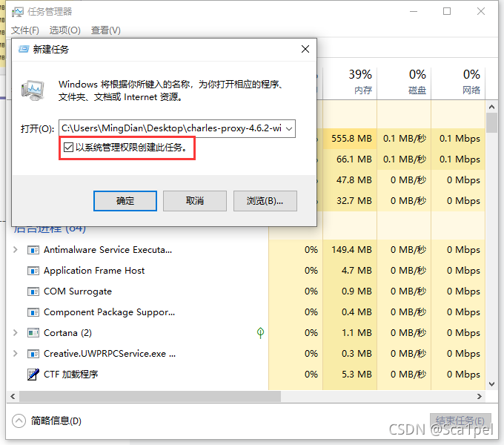This screenshot has height=445, width=504.
Task: Expand the Creative.UWPRPCService.exe process row
Action: 15,354
